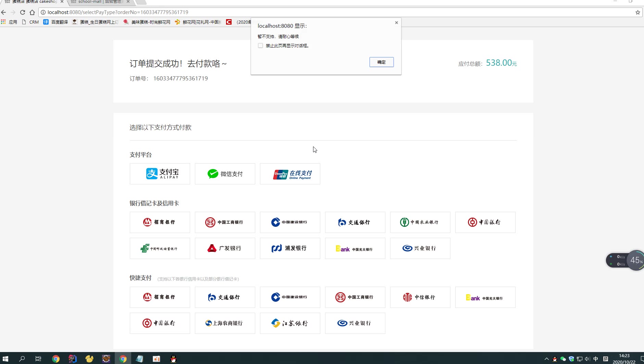Viewport: 644px width, 364px height.
Task: Go back to the previous page
Action: click(x=4, y=12)
